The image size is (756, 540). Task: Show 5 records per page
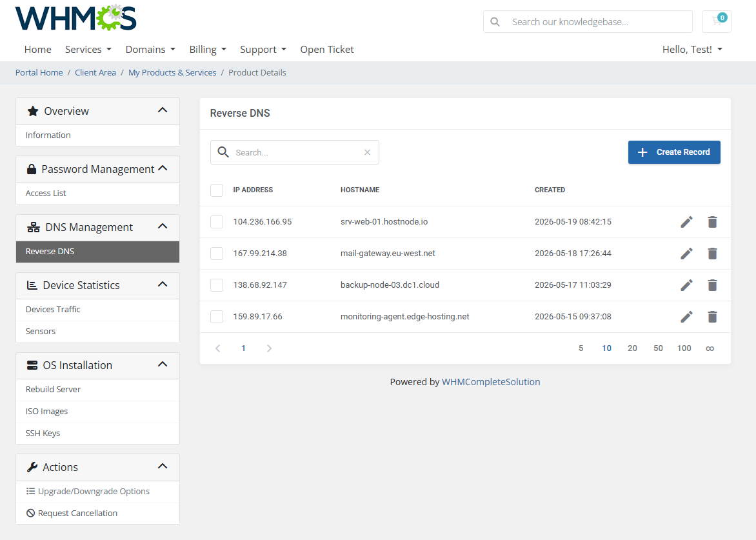click(x=581, y=348)
